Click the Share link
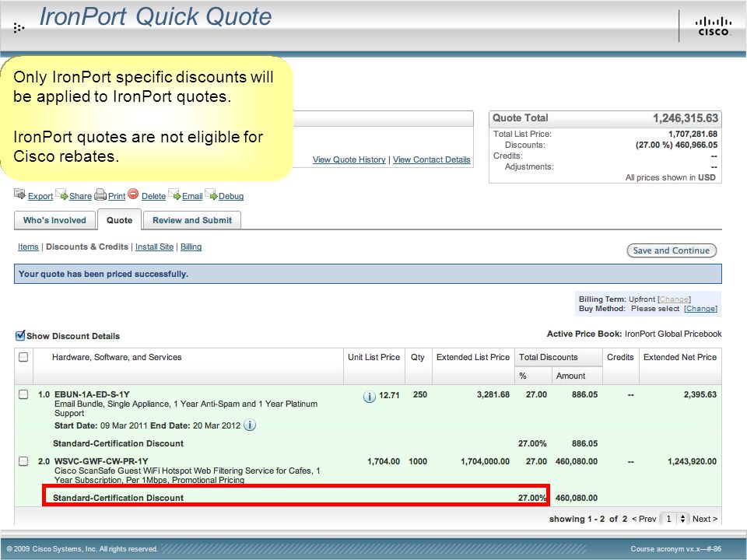 [80, 196]
